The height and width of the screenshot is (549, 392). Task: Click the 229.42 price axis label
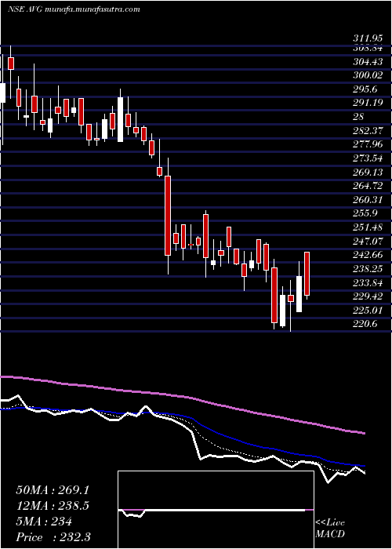pyautogui.click(x=368, y=296)
